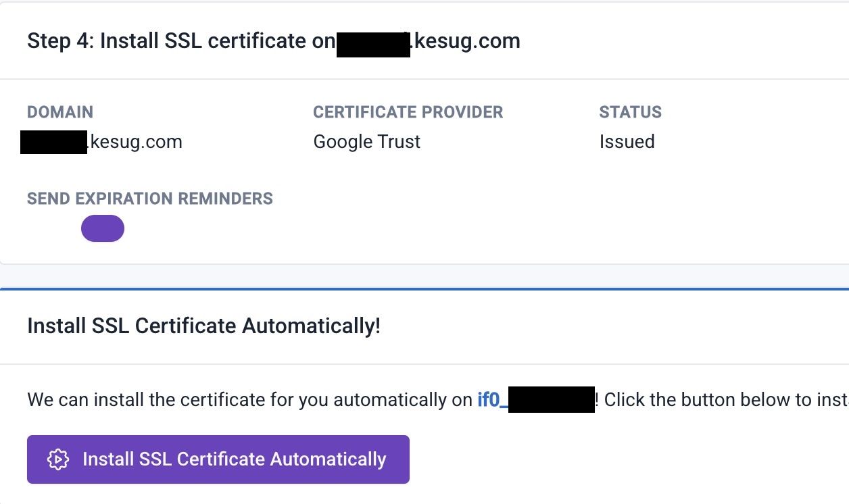849x504 pixels.
Task: Select the kesug.com value under Domain
Action: [x=136, y=142]
